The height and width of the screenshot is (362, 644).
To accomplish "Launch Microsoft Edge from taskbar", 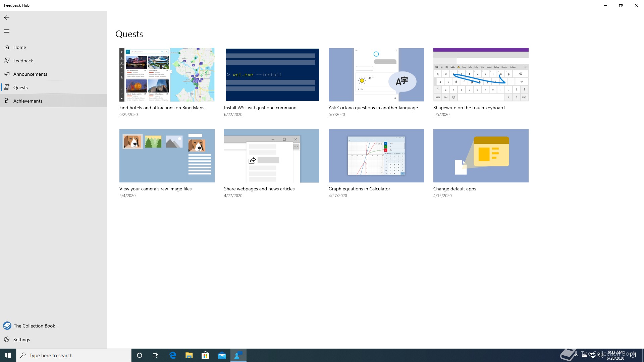I will 173,355.
